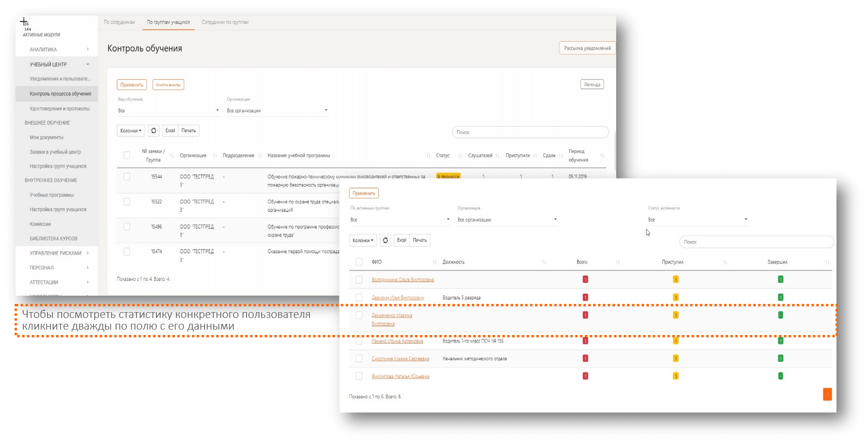The image size is (868, 444).
Task: Tick the checkbox beside Сироткина Ульяна Сергеевна
Action: pyautogui.click(x=359, y=359)
